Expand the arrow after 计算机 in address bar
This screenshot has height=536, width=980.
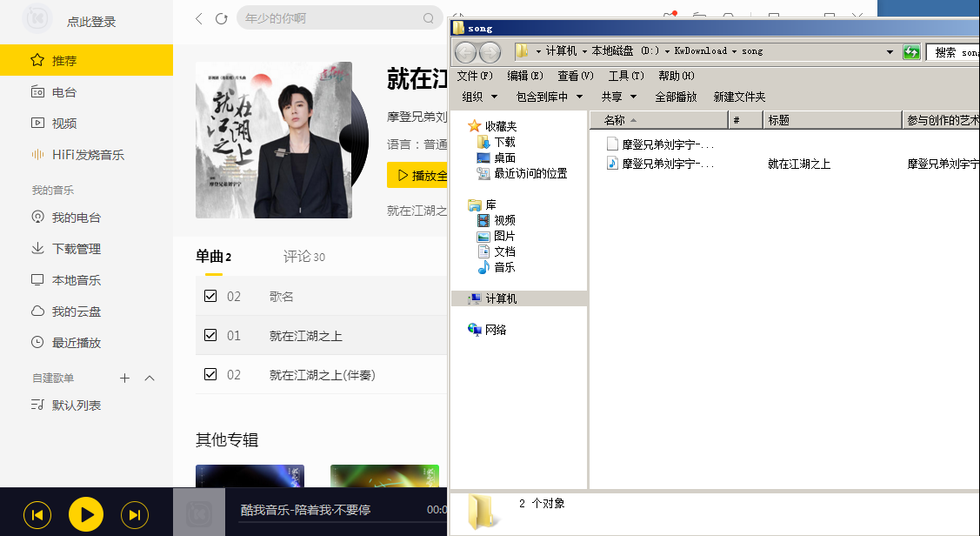pos(584,51)
